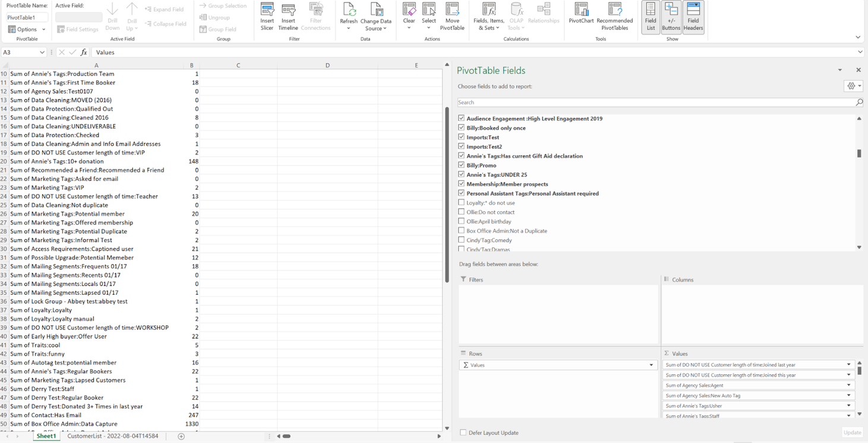
Task: Click the Ungroup command
Action: [x=214, y=18]
